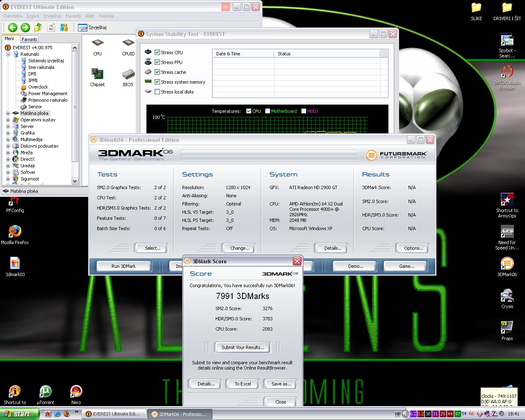Launch ImTOO Audio Encoder shortcut

(x=507, y=78)
